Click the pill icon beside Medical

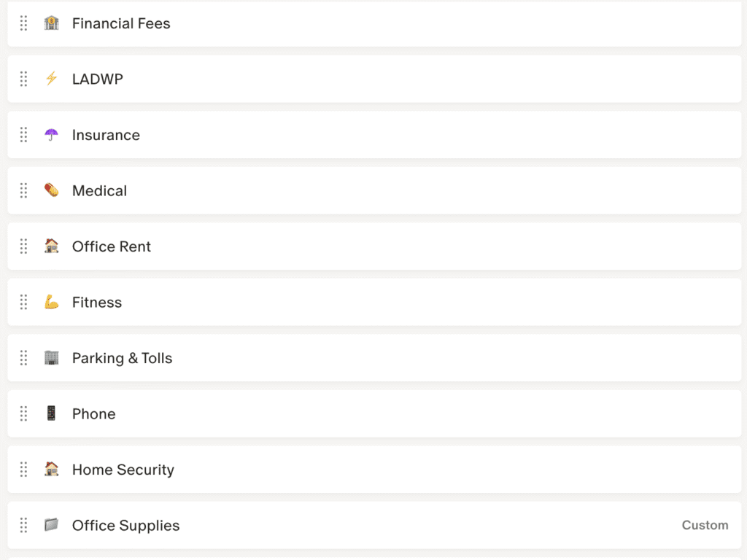[x=51, y=190]
